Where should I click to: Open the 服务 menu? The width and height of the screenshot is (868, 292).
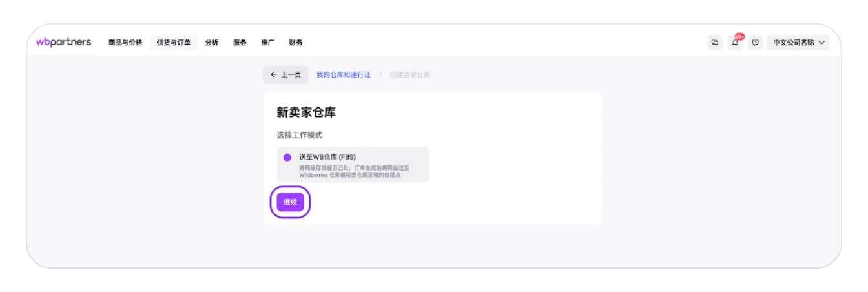click(x=240, y=43)
